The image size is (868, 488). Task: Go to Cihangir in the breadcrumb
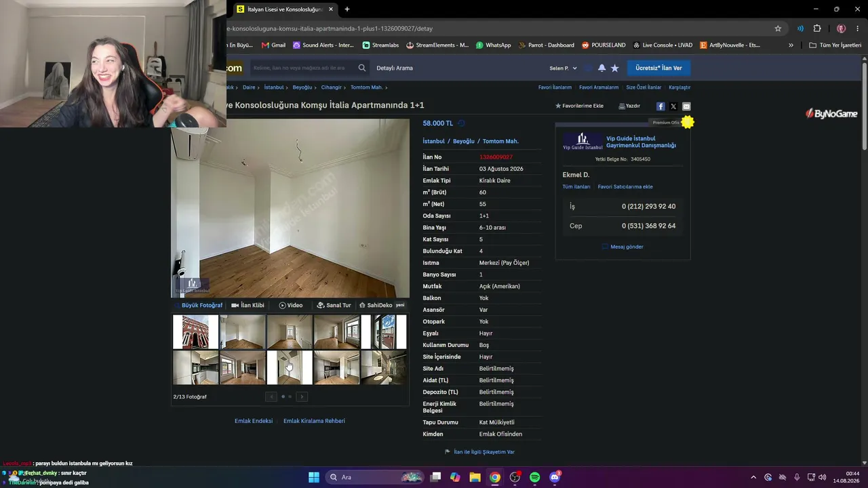point(332,87)
